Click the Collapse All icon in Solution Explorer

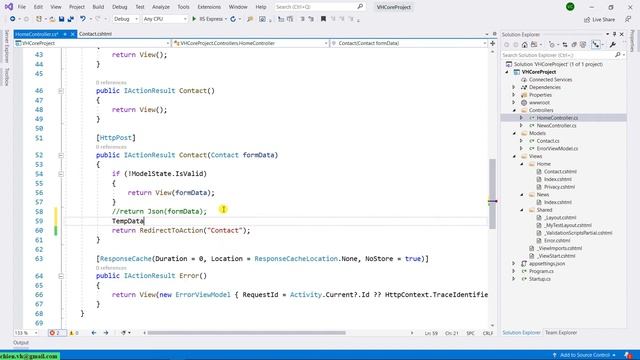(x=574, y=45)
